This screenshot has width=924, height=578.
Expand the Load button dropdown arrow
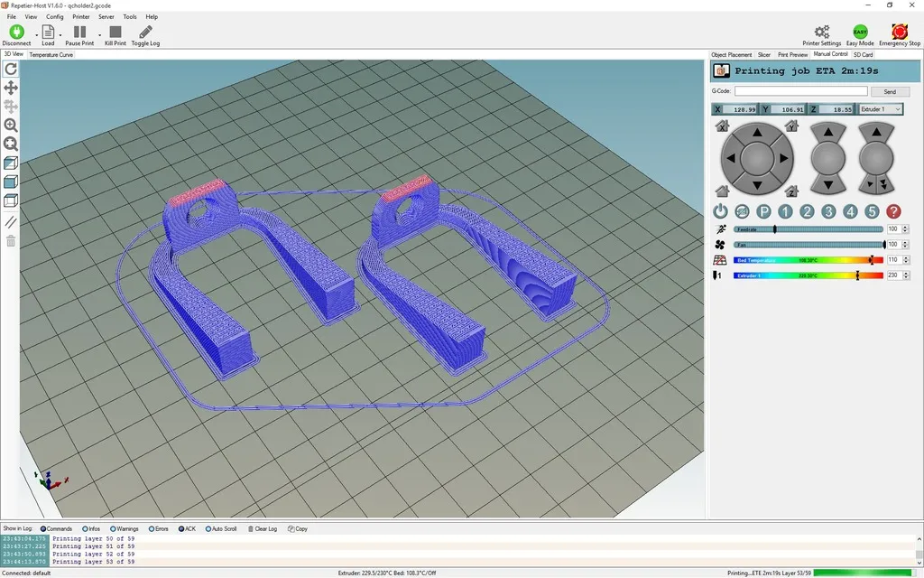point(60,35)
